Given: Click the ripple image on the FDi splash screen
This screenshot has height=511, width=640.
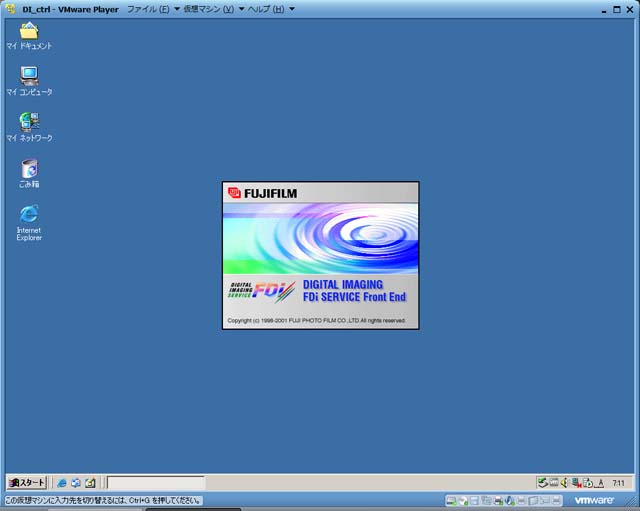Looking at the screenshot, I should [320, 238].
